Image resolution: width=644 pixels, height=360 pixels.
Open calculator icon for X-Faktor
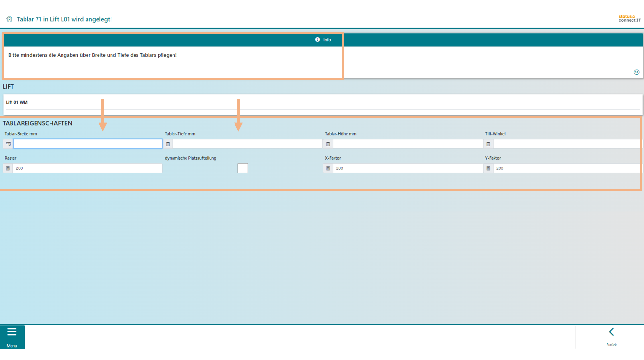[x=328, y=168]
